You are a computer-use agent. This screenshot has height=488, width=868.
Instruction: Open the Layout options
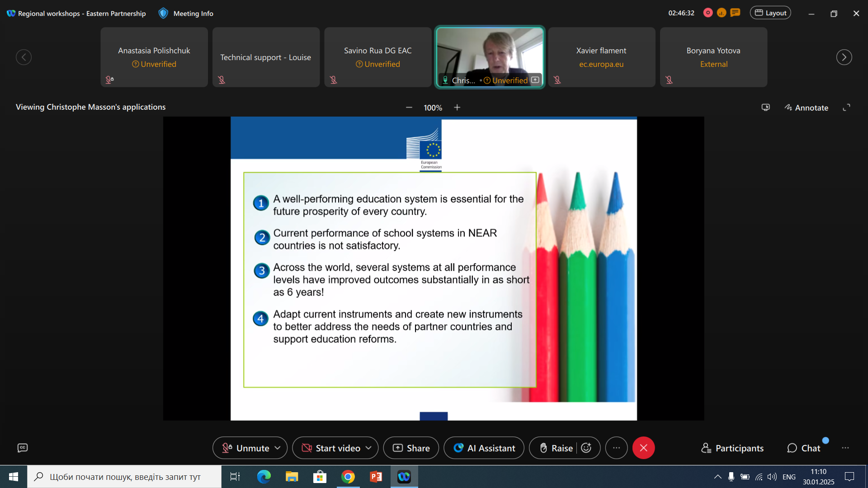[x=770, y=13]
